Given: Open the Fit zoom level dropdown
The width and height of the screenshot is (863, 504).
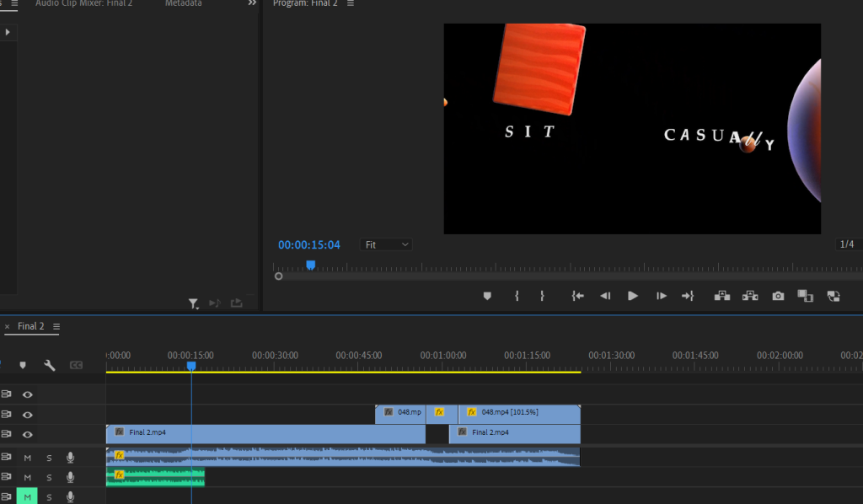Looking at the screenshot, I should (x=386, y=244).
